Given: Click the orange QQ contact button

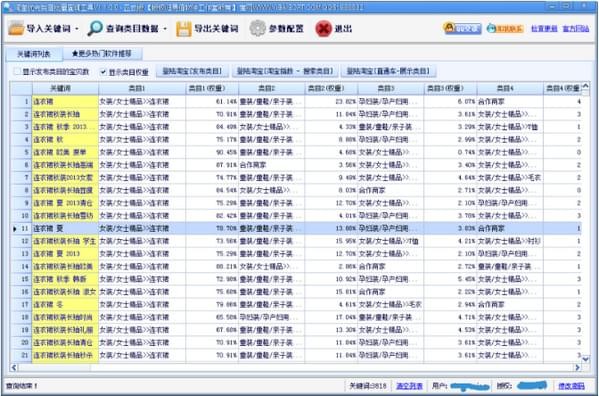Looking at the screenshot, I should [x=505, y=29].
